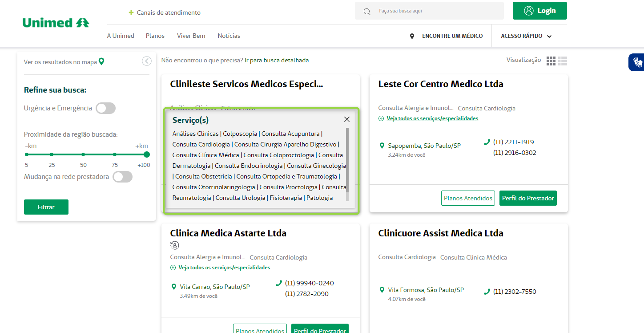The height and width of the screenshot is (333, 644).
Task: Toggle Urgência e Emergência switch
Action: click(105, 108)
